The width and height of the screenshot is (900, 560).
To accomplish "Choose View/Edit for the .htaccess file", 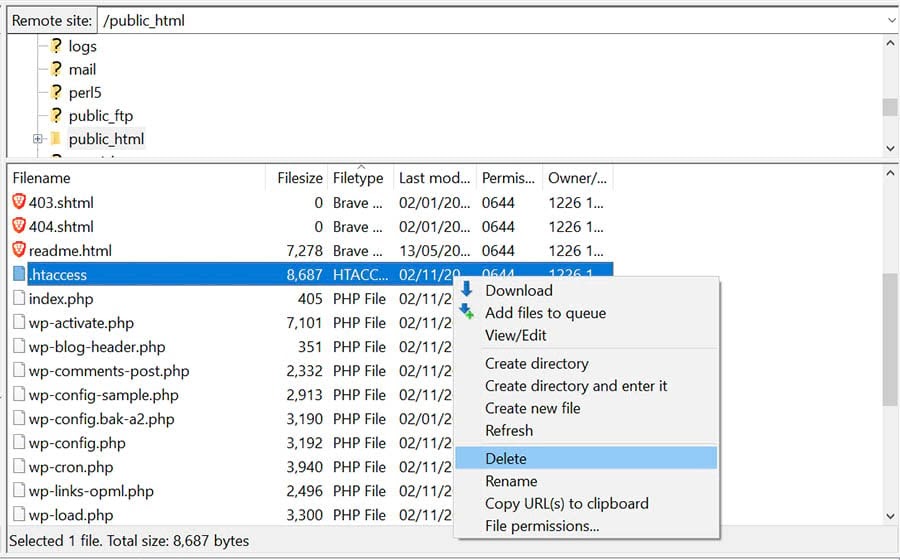I will tap(516, 335).
